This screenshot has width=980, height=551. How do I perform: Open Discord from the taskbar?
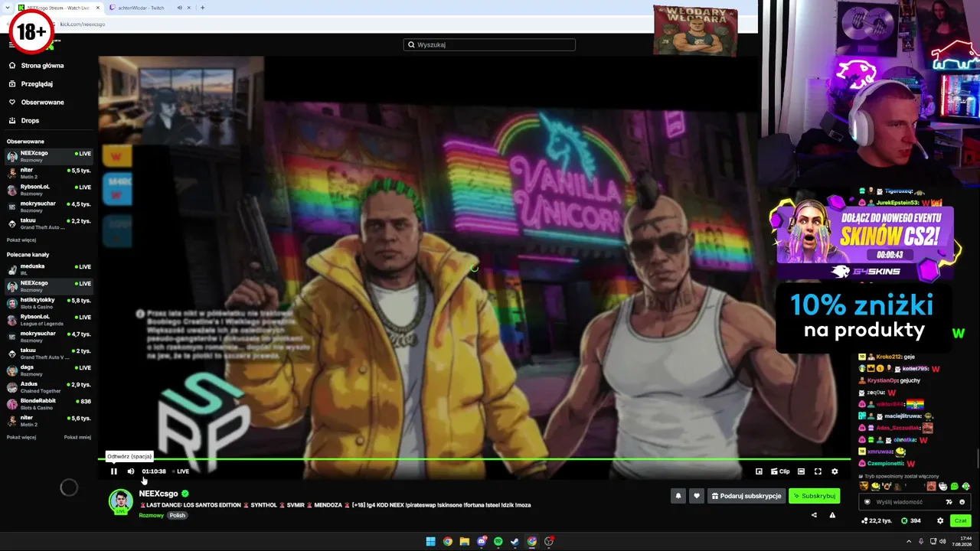coord(482,542)
